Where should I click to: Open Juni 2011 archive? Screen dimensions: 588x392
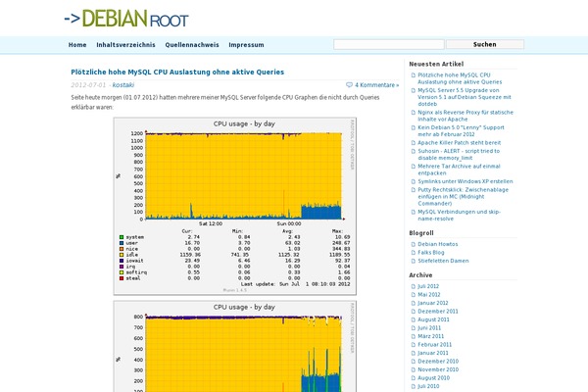(x=429, y=328)
